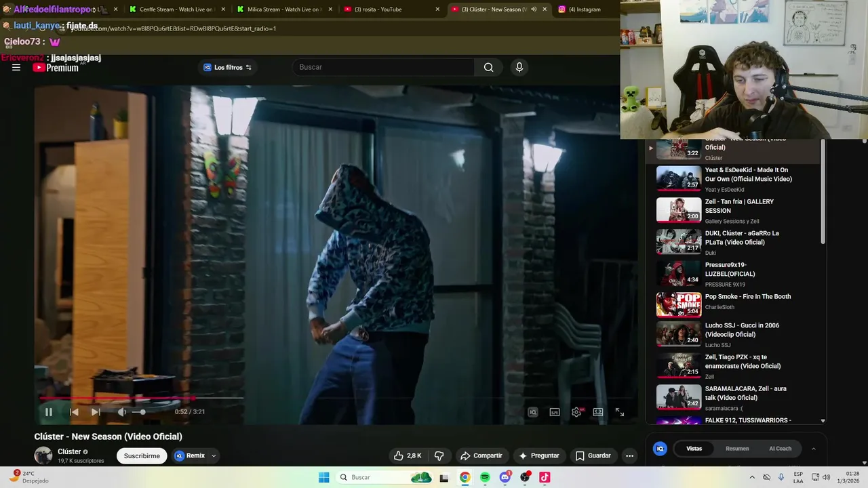
Task: Click the Suscribirme button
Action: click(x=142, y=455)
